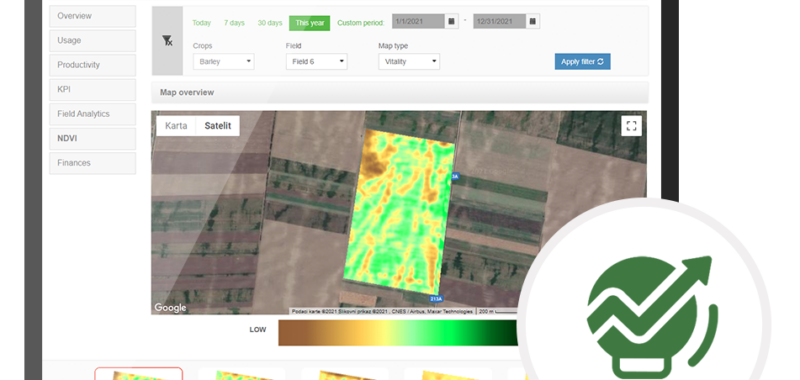Image resolution: width=800 pixels, height=380 pixels.
Task: Click the vitality color gradient legend bar
Action: tap(398, 333)
